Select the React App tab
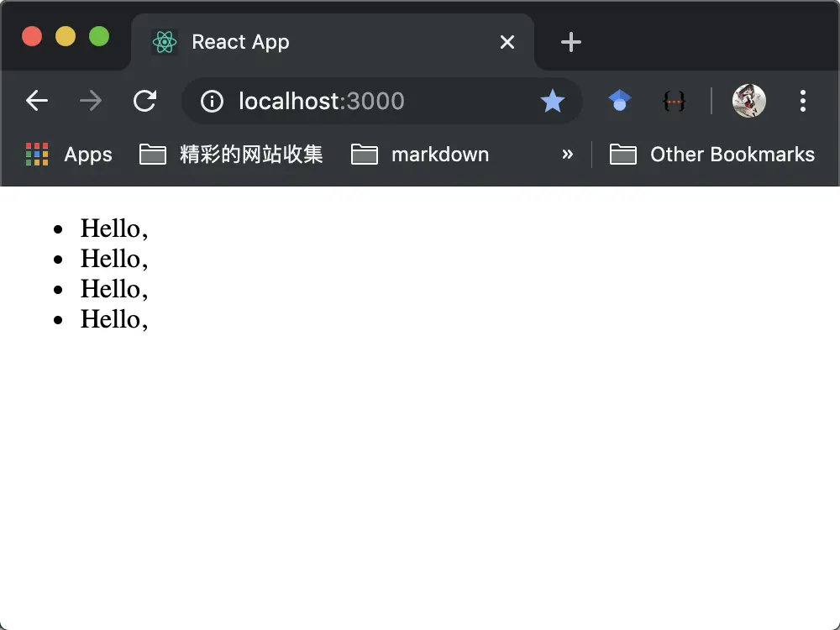 (x=332, y=42)
